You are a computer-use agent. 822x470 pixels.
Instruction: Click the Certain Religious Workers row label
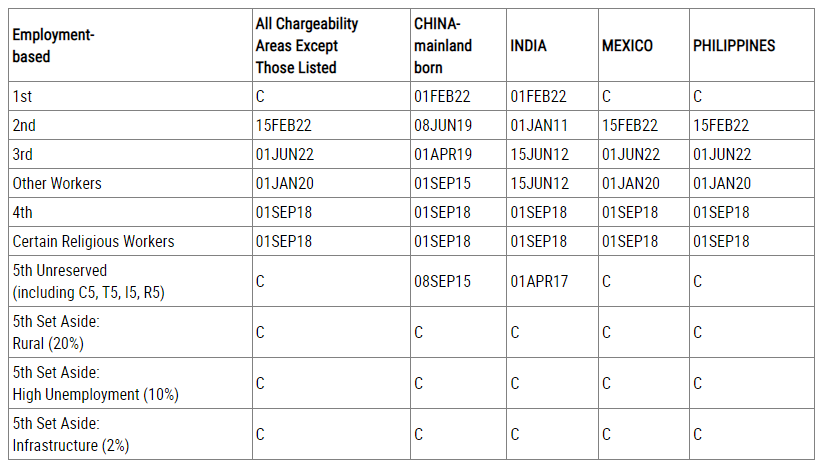tap(93, 242)
